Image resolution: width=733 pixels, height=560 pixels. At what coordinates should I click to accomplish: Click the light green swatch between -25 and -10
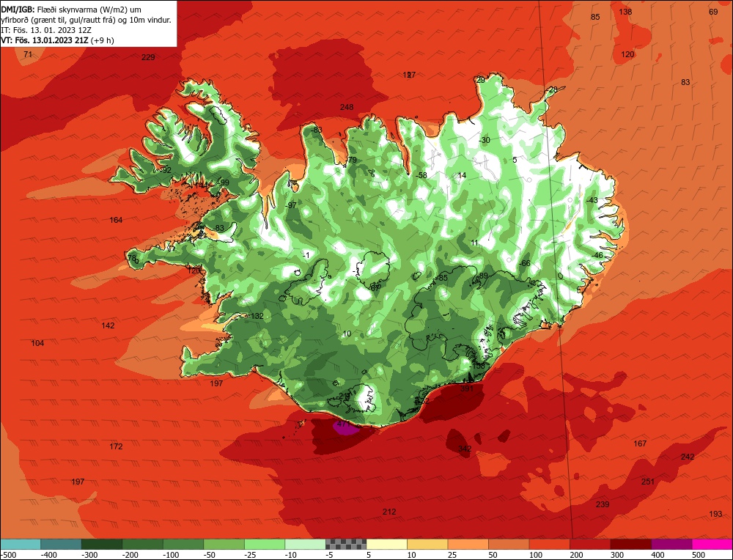(265, 544)
